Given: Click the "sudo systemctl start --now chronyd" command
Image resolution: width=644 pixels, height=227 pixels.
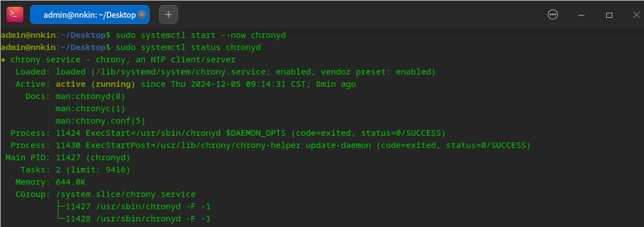Looking at the screenshot, I should (x=199, y=35).
